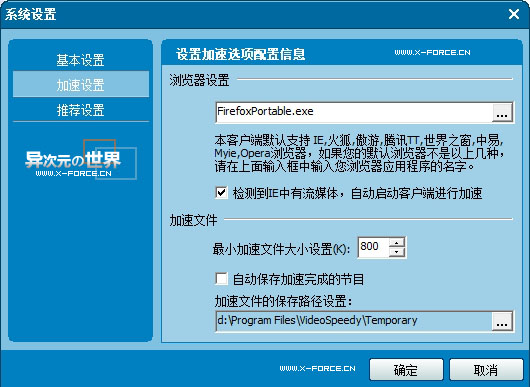Click the save path text field
The height and width of the screenshot is (387, 530).
coord(354,321)
